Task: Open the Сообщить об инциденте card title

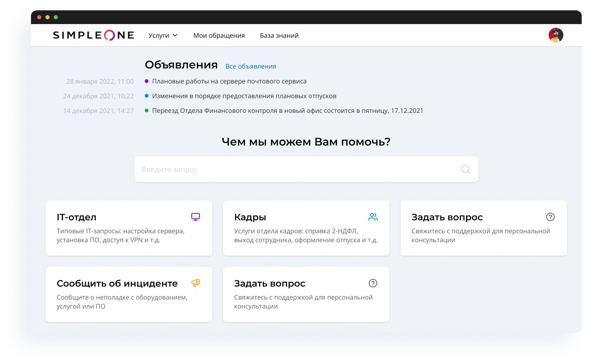Action: [x=117, y=283]
